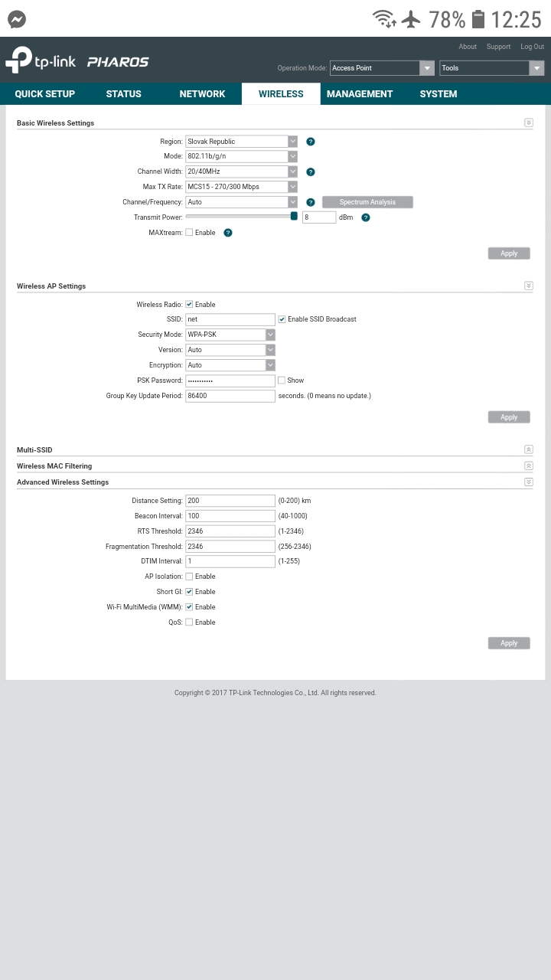Click the Spectrum Analysis button
Viewport: 551px width, 980px height.
(x=367, y=202)
